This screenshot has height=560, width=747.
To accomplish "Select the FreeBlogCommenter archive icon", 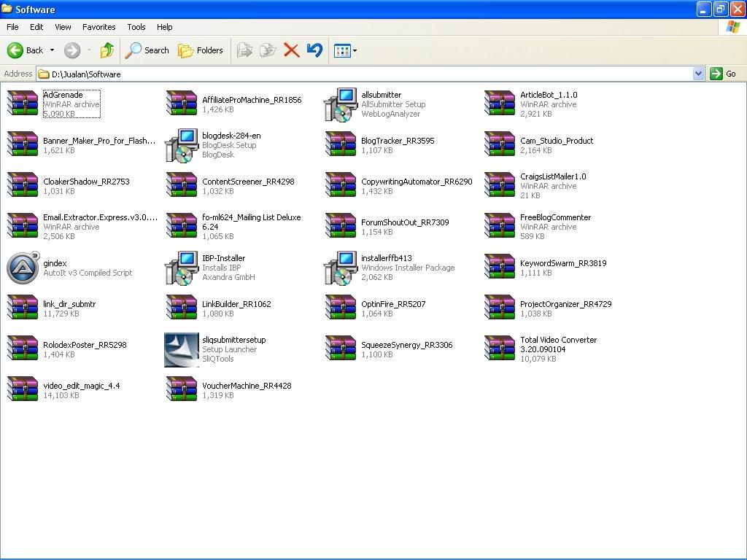I will click(x=500, y=226).
